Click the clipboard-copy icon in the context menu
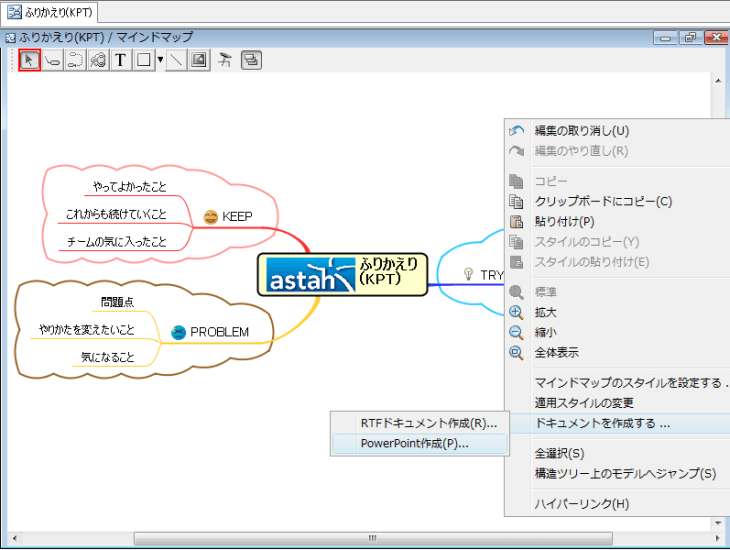Image resolution: width=730 pixels, height=550 pixels. click(x=516, y=201)
